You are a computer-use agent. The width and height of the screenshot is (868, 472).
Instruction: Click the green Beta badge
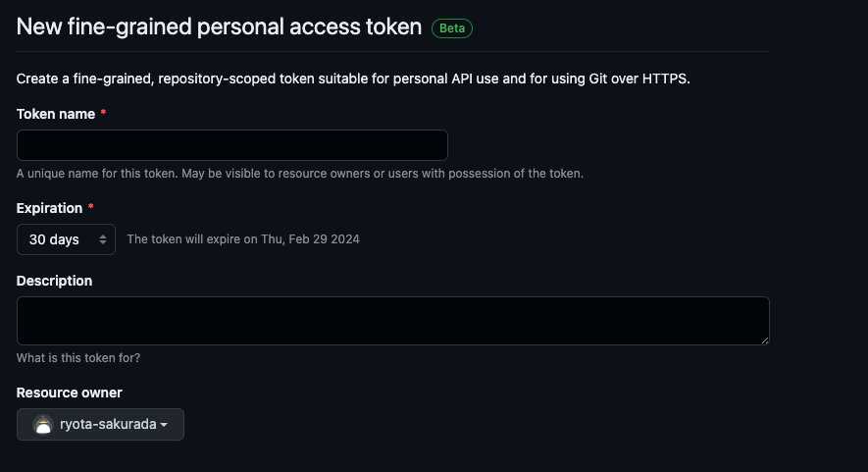click(x=452, y=28)
